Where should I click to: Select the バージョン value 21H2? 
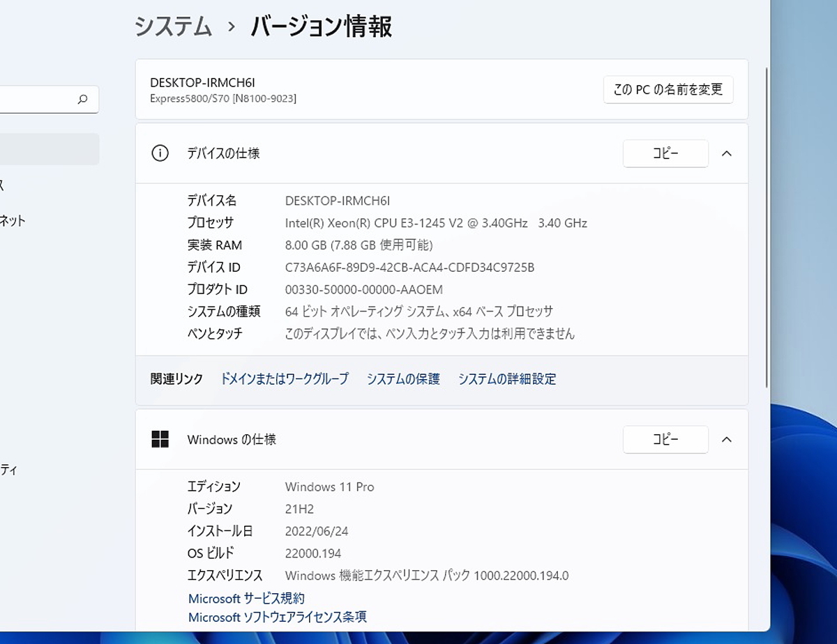point(300,509)
